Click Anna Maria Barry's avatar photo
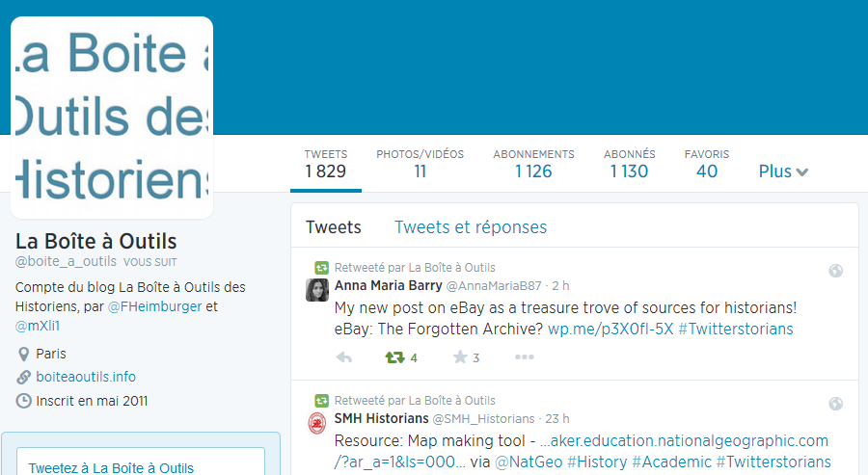 [317, 290]
